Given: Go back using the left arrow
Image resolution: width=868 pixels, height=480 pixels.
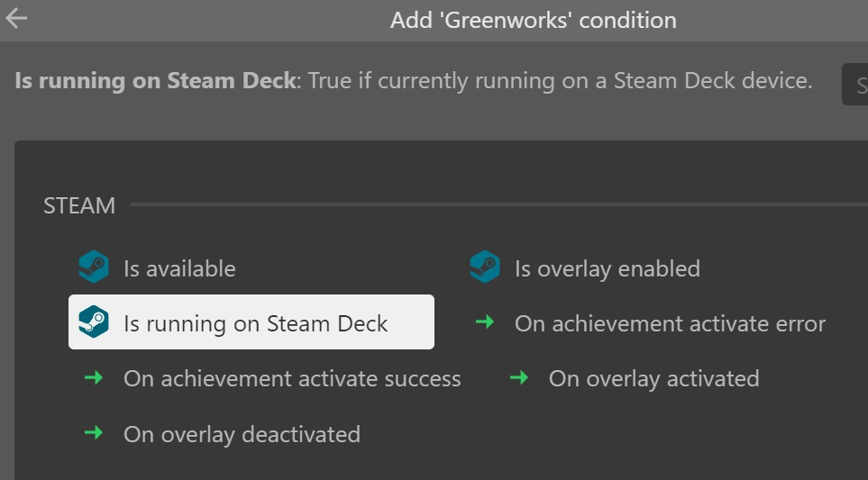Looking at the screenshot, I should (x=16, y=18).
